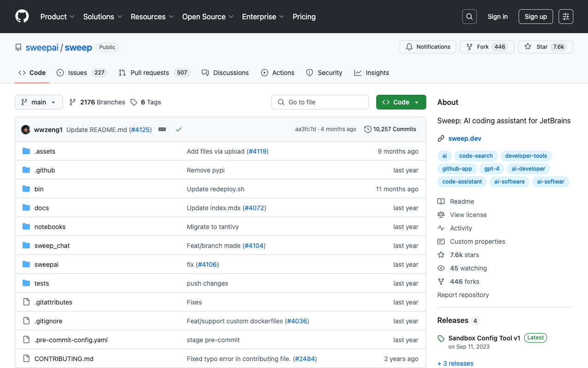Open the sweep repository name link
Screen dimensions: 588x368
pos(78,47)
